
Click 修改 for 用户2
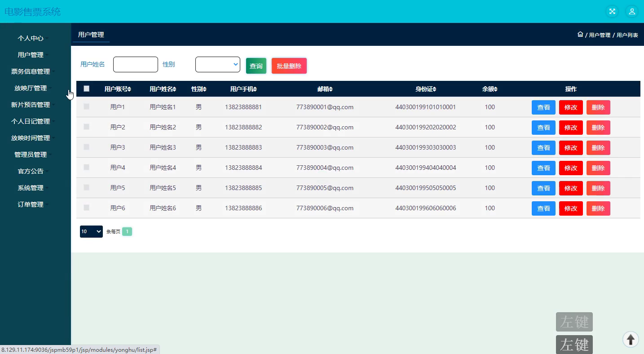click(571, 128)
